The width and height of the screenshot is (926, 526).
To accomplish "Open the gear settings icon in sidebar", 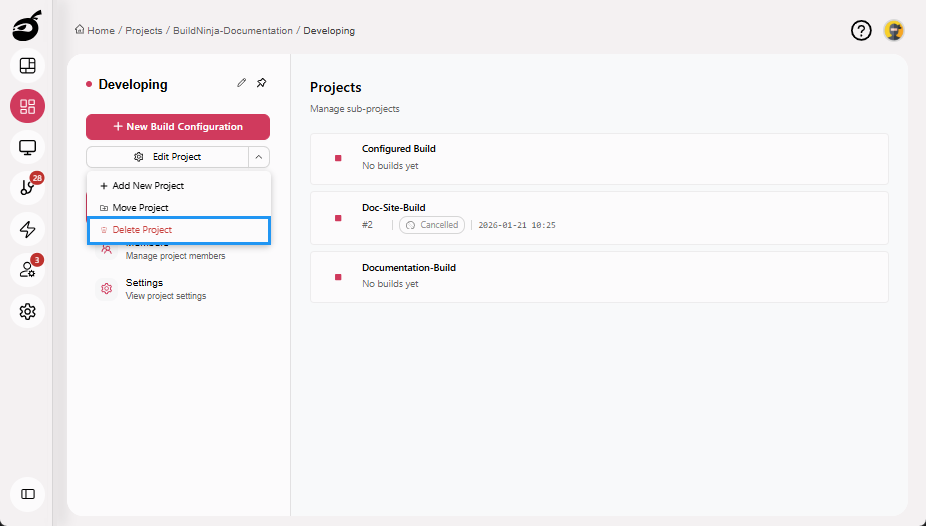I will (27, 311).
